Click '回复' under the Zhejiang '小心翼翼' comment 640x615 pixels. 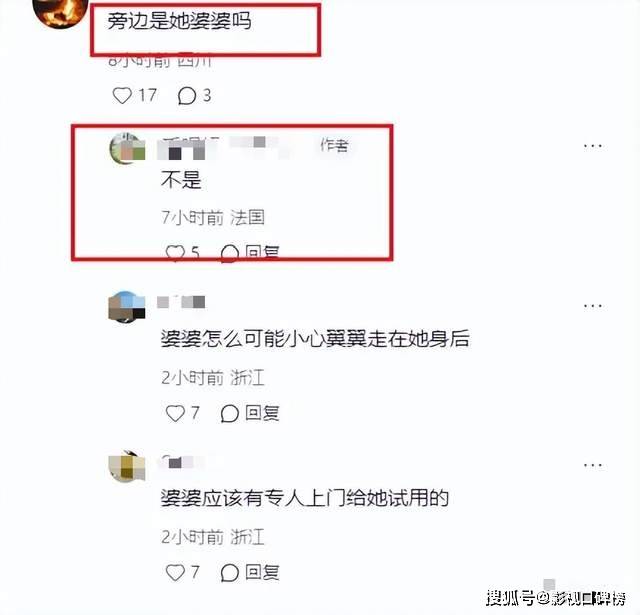tap(262, 413)
